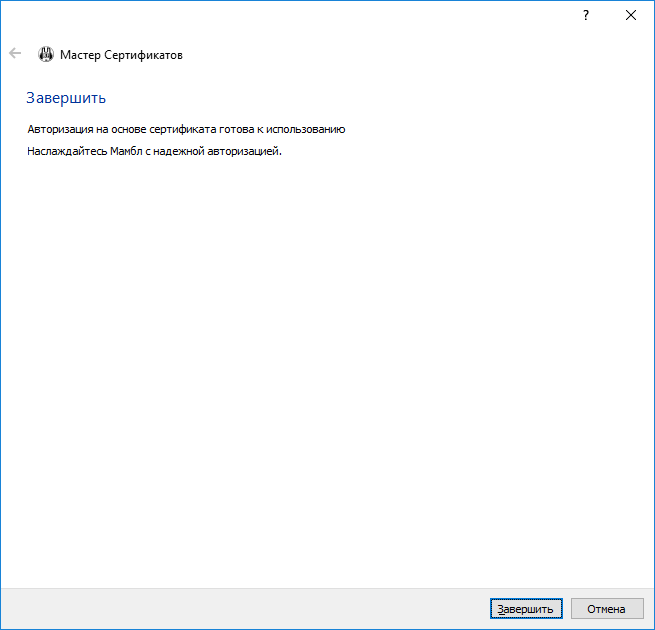This screenshot has height=630, width=655.
Task: Click the blue Завершить page heading
Action: point(66,98)
